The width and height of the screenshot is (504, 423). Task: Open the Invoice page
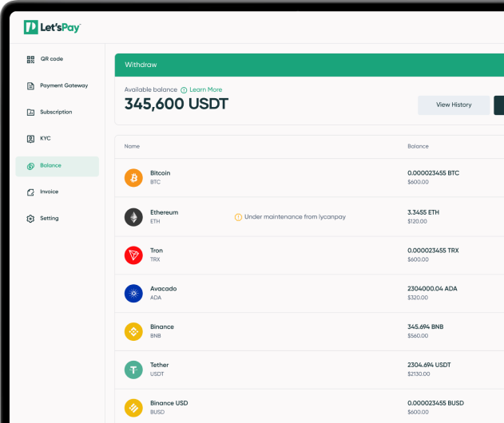(49, 192)
